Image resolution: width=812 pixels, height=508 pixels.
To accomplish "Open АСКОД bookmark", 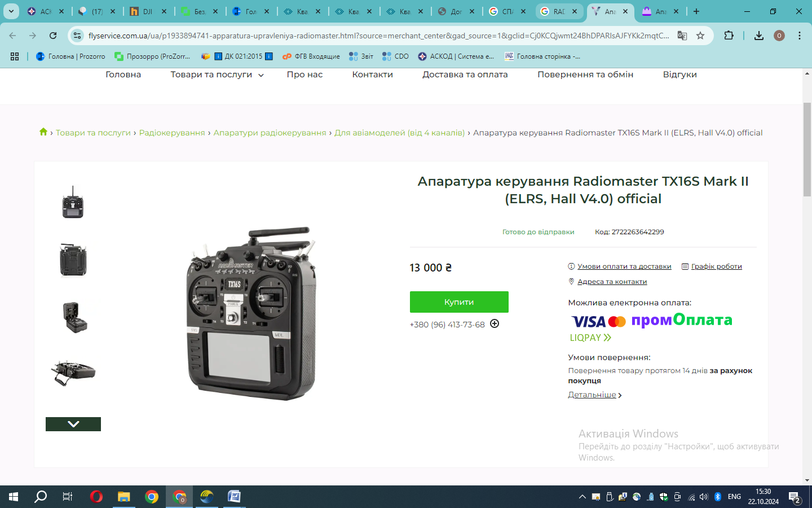I will pos(456,56).
